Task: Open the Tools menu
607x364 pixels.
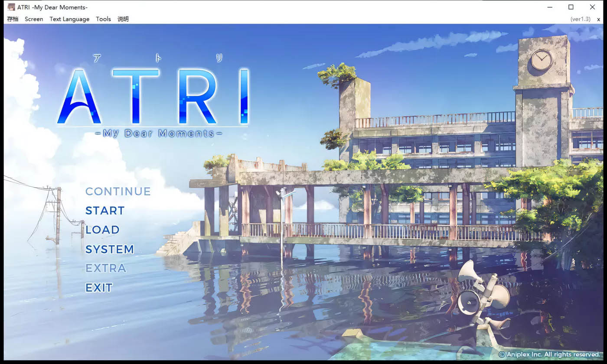Action: coord(103,19)
